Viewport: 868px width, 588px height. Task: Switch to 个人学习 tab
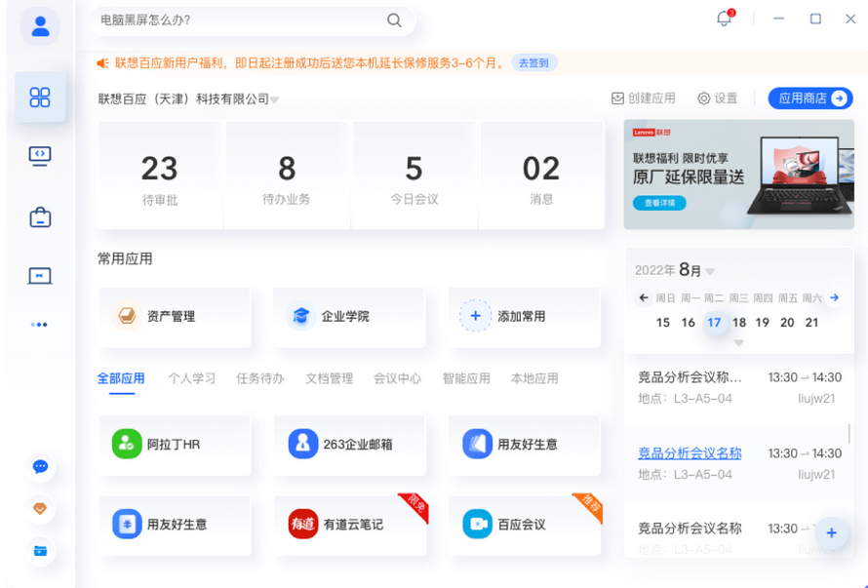[191, 378]
